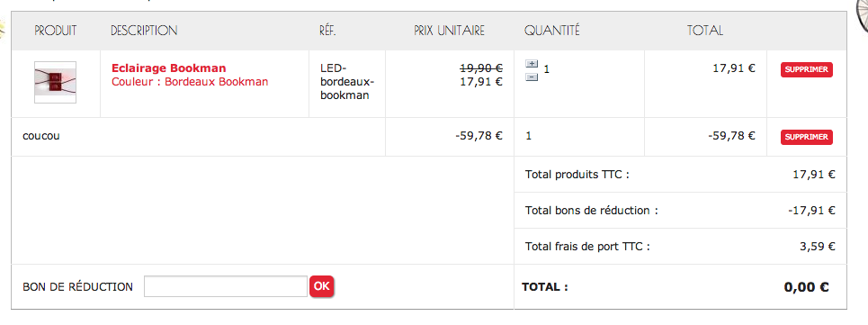Image resolution: width=868 pixels, height=325 pixels.
Task: Click the Prix unitaire column header
Action: (449, 31)
